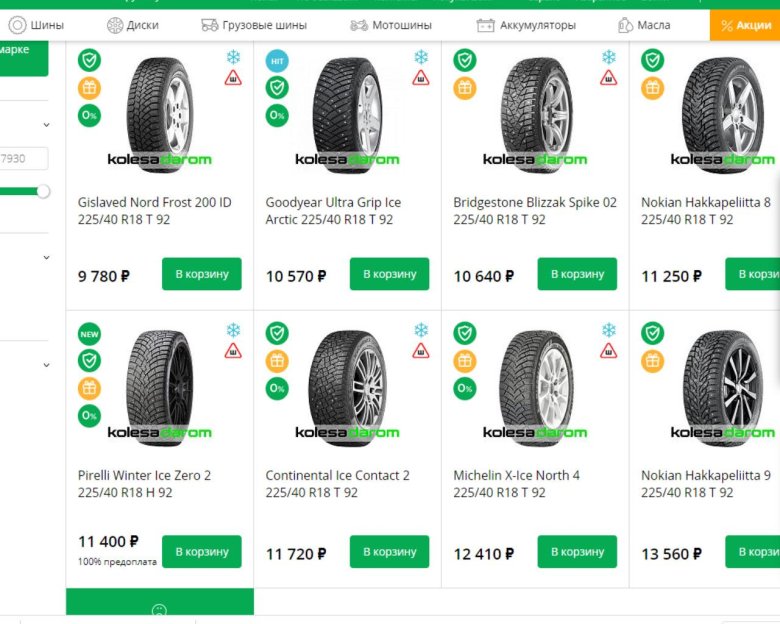Click the snowflake icon on Gislaved Nord Frost
Screen dimensions: 780x624
tap(233, 57)
